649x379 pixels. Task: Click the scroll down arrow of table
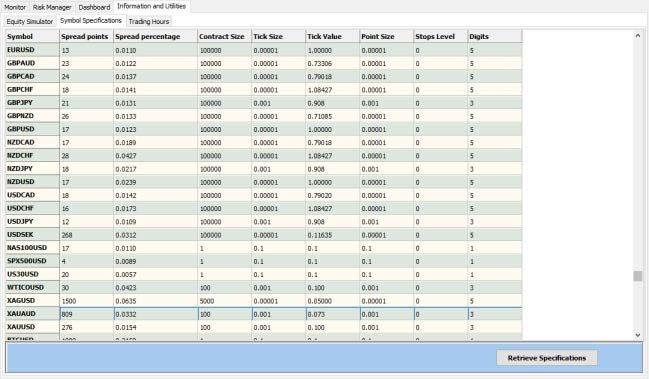tap(638, 335)
